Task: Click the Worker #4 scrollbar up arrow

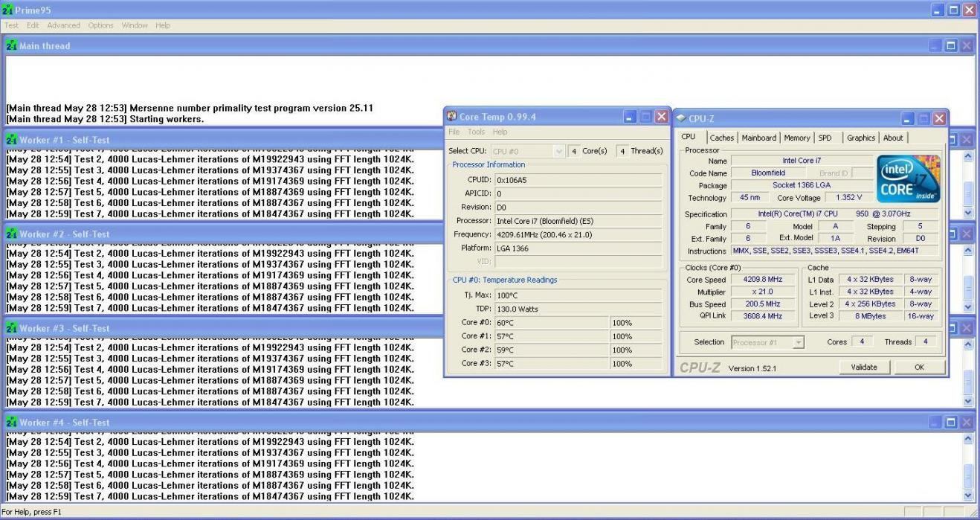Action: (x=967, y=439)
